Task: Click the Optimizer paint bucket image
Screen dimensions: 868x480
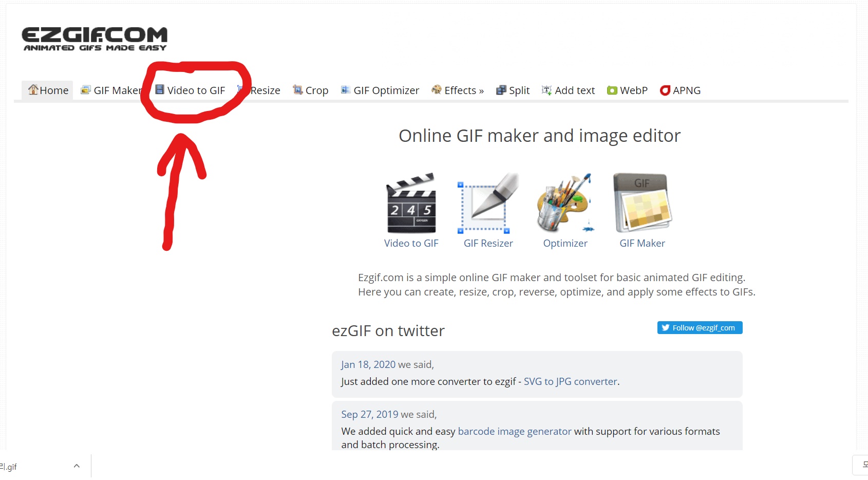Action: (x=565, y=203)
